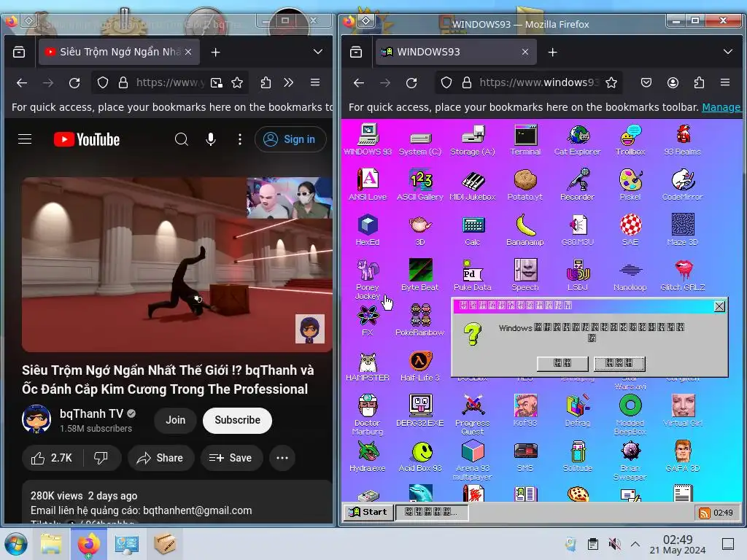Screen dimensions: 747x560
Task: Click the video player thumbnail
Action: click(177, 264)
